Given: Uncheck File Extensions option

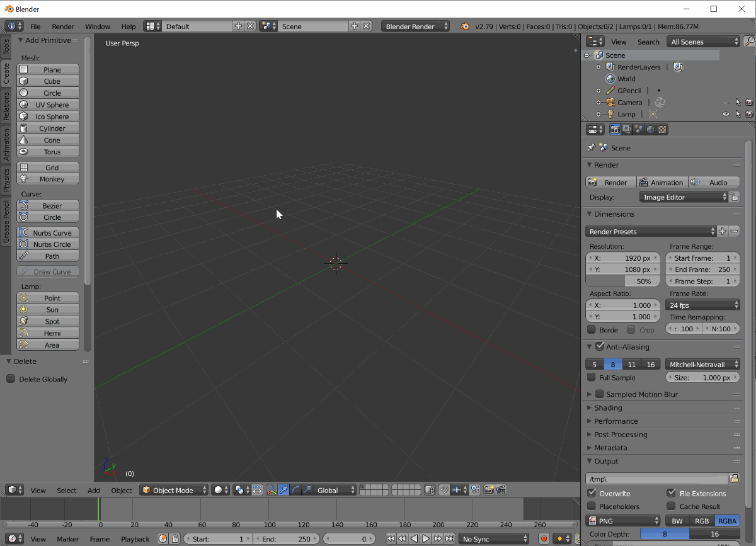Looking at the screenshot, I should pyautogui.click(x=671, y=493).
